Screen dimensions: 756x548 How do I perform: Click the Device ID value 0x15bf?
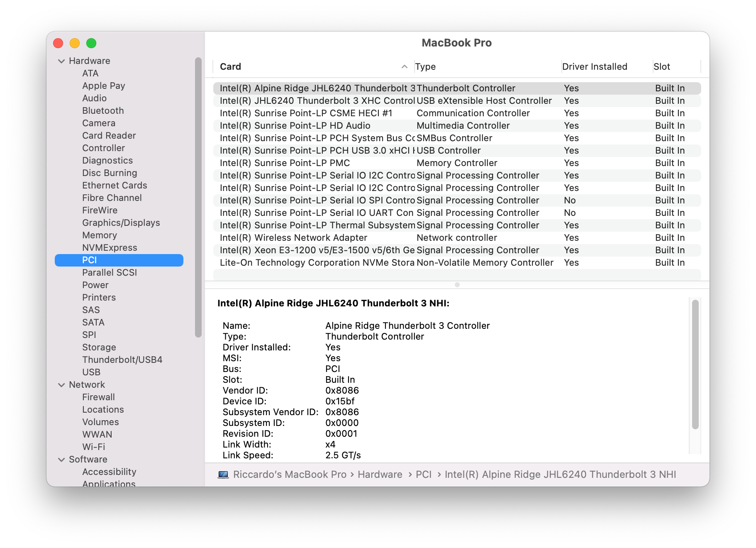[x=340, y=401]
